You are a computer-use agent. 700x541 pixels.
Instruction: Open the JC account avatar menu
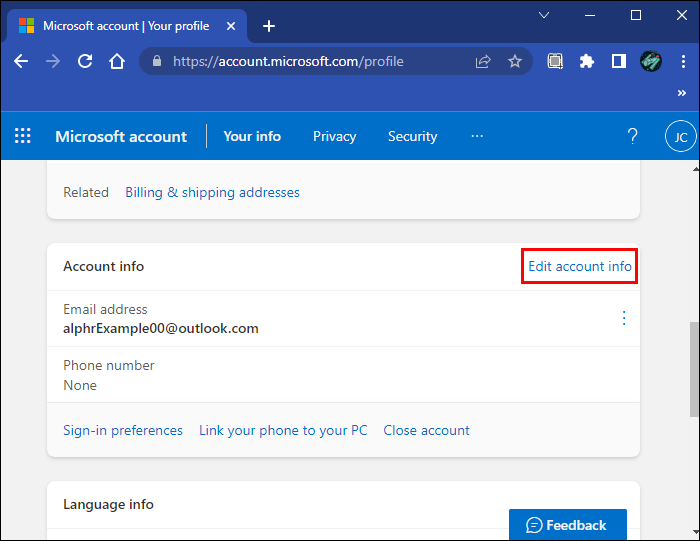[x=680, y=137]
